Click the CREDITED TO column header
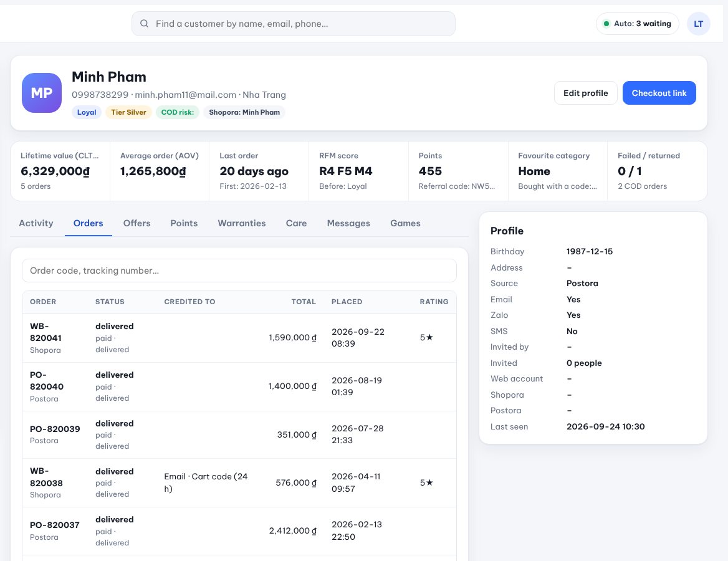 click(190, 302)
